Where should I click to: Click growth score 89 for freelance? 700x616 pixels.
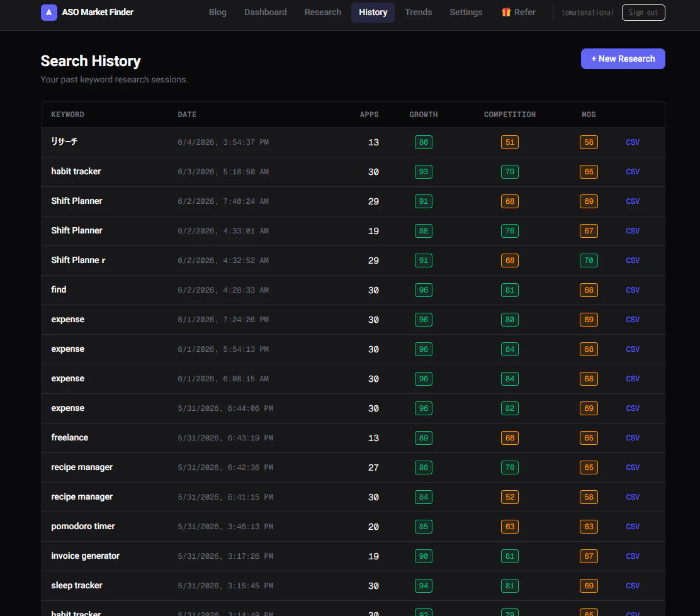423,438
